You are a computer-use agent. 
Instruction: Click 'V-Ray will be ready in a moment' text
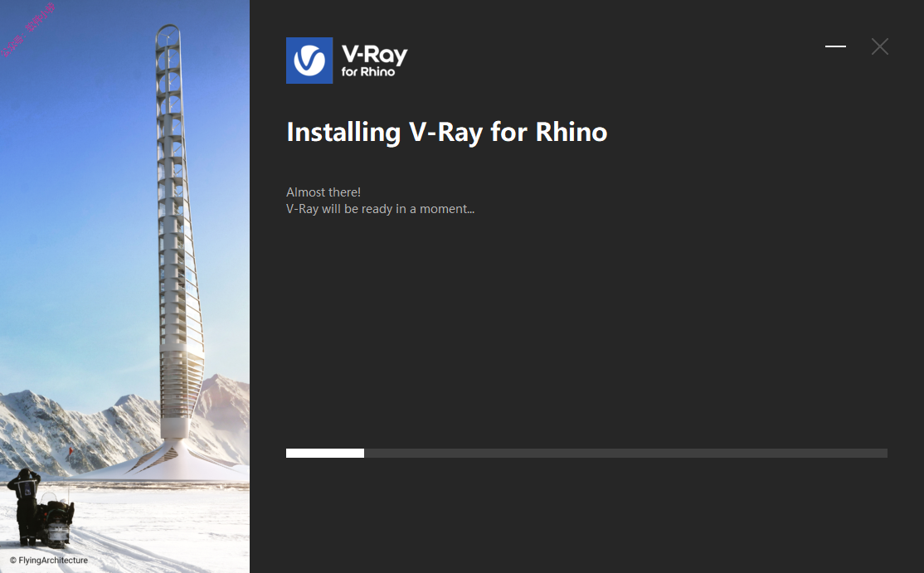(380, 208)
